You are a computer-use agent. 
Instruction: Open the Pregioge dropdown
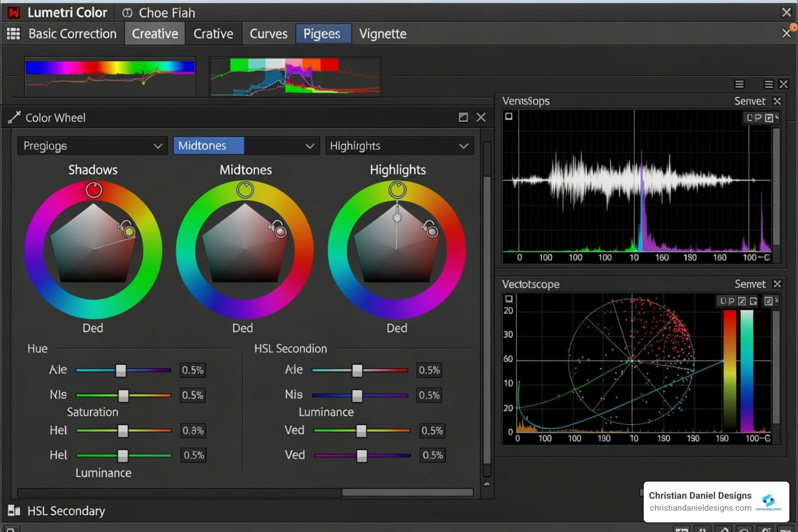92,146
